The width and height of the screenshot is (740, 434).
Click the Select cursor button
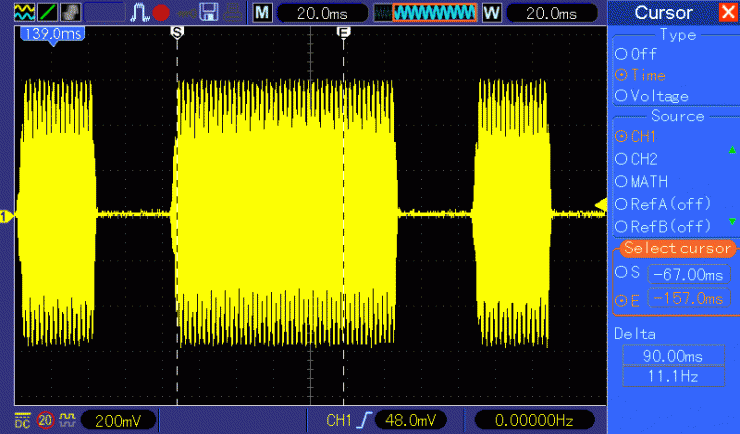click(x=676, y=248)
